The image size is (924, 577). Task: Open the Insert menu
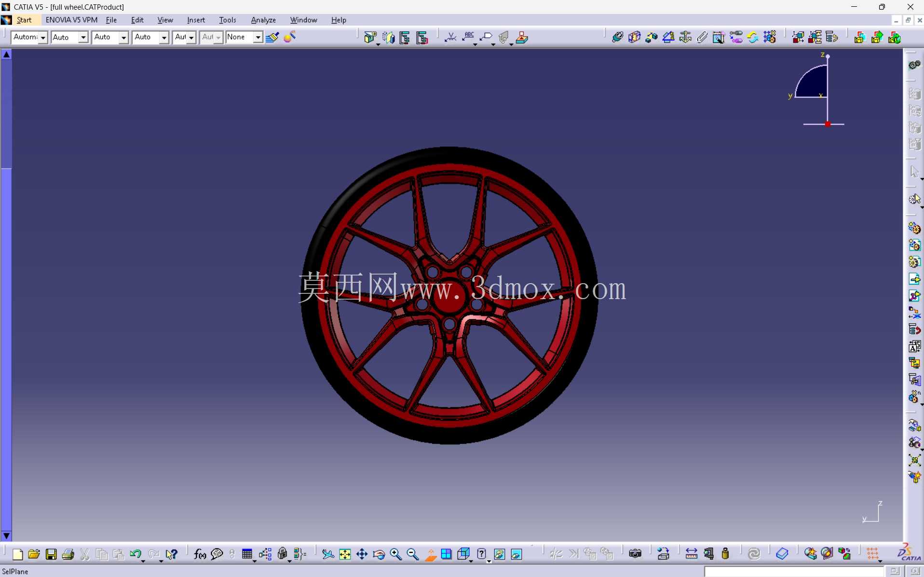click(196, 20)
